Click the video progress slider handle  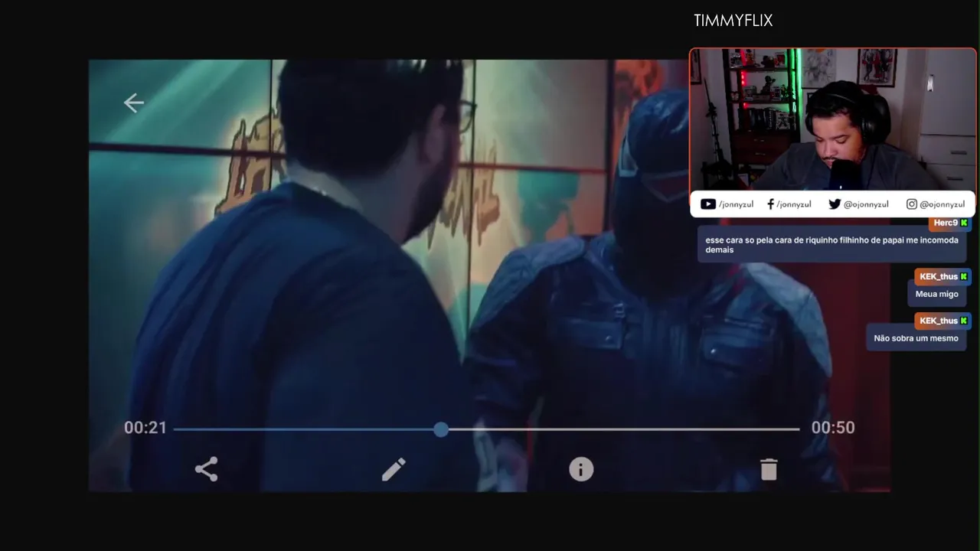441,429
